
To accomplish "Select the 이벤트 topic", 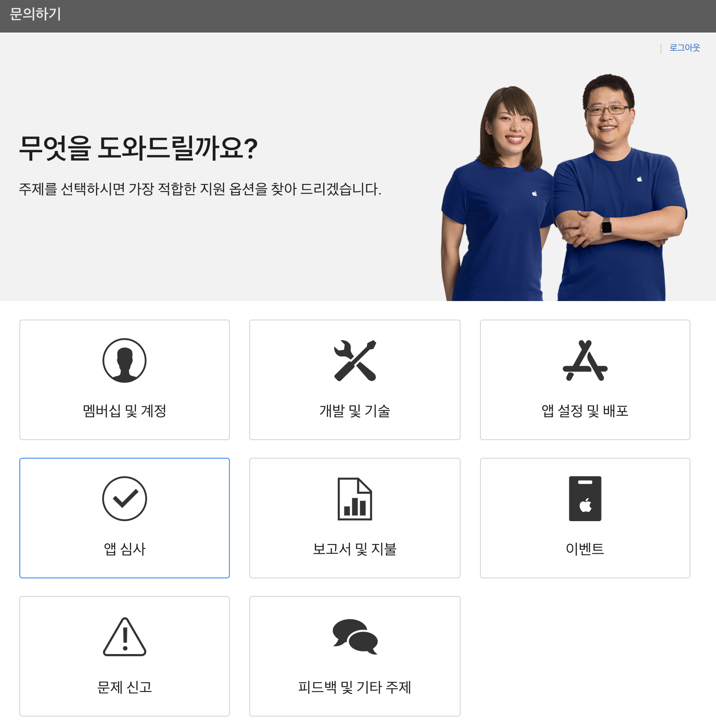I will pyautogui.click(x=585, y=518).
